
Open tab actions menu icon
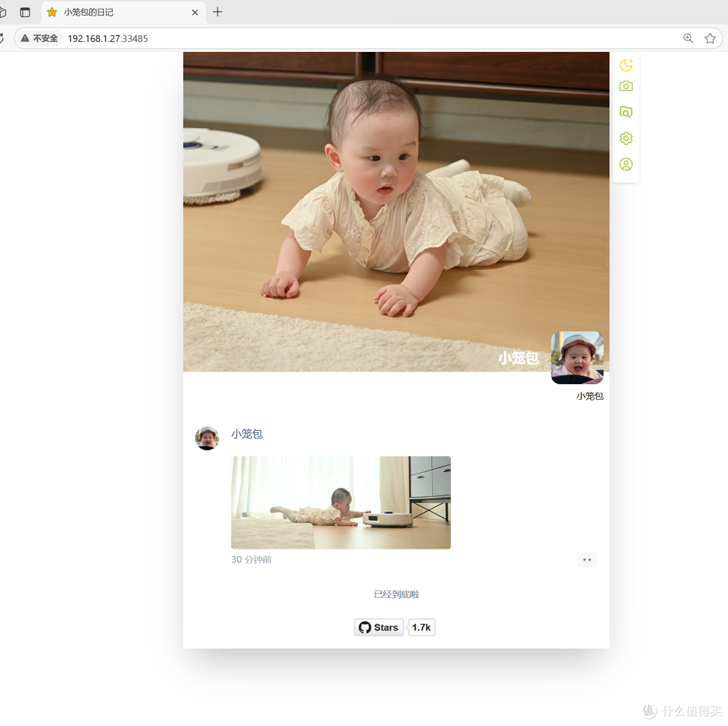(x=25, y=13)
